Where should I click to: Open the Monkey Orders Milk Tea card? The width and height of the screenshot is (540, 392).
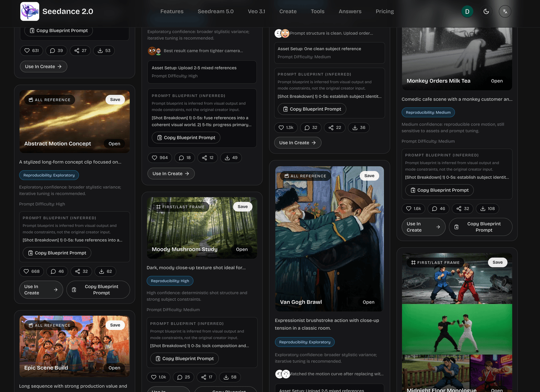tap(497, 81)
